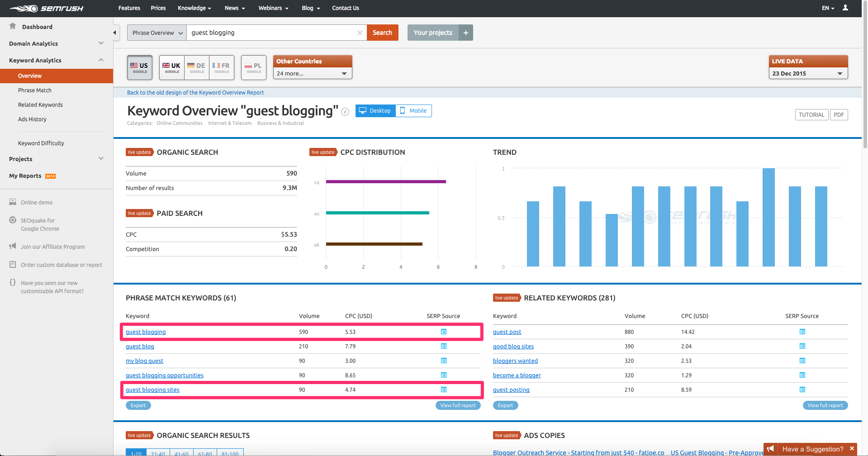Screen dimensions: 868x456
Task: Open the TUTORIAL button
Action: point(811,114)
